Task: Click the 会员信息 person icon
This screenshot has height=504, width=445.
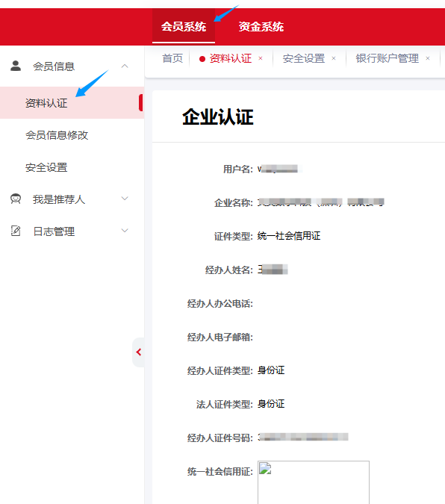Action: (x=16, y=66)
